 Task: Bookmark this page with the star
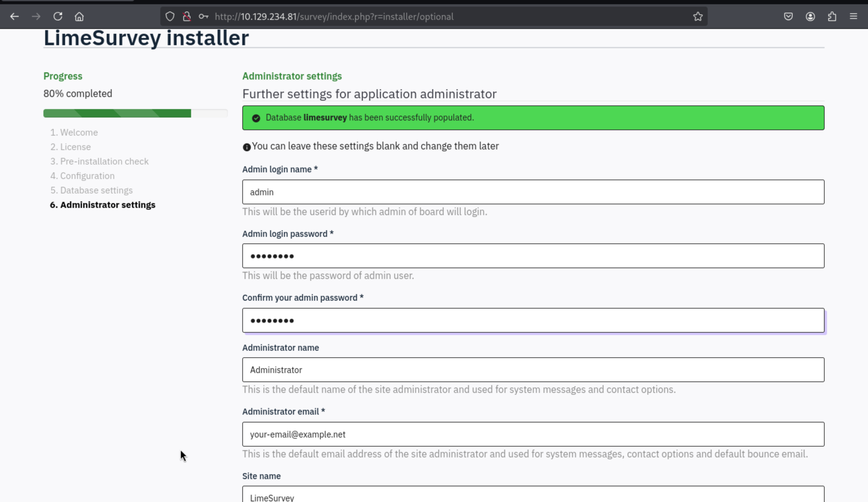coord(697,17)
